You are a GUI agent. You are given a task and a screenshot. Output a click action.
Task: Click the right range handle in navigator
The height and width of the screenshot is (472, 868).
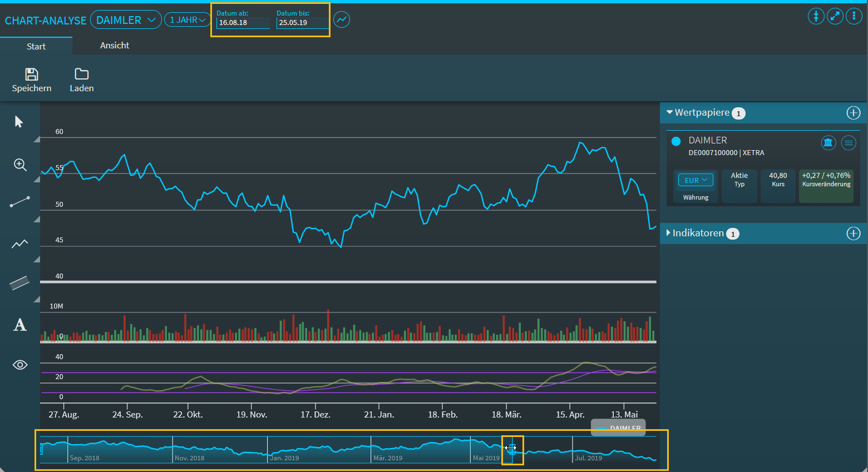[511, 449]
